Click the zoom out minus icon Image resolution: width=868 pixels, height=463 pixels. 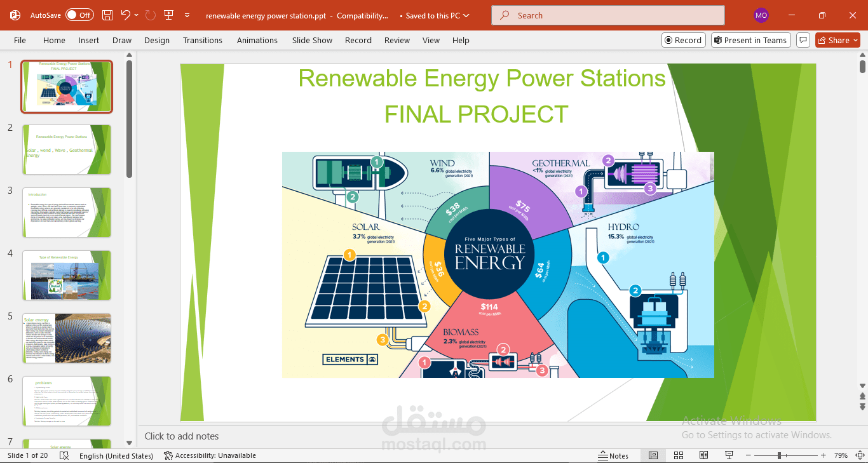point(749,455)
